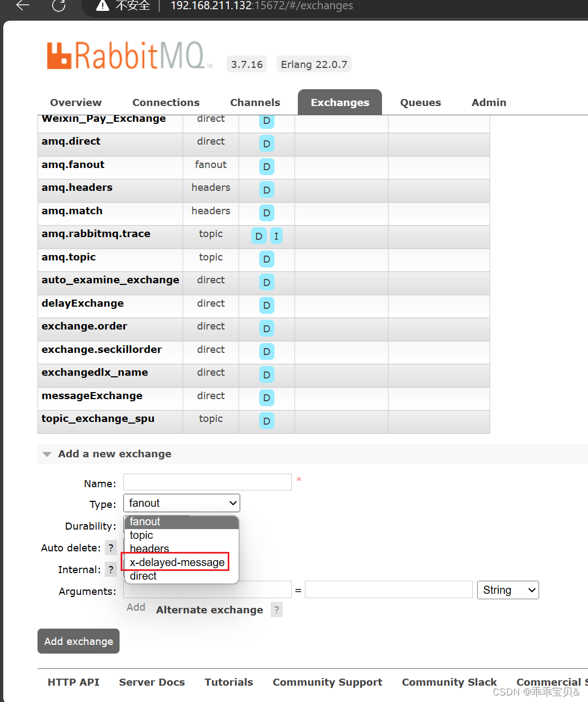Click D badge in delayExchange row
Screen dimensions: 588x702
[267, 306]
